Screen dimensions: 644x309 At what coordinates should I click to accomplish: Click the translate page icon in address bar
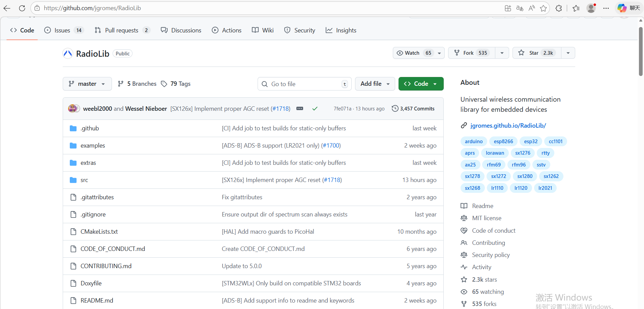[520, 8]
